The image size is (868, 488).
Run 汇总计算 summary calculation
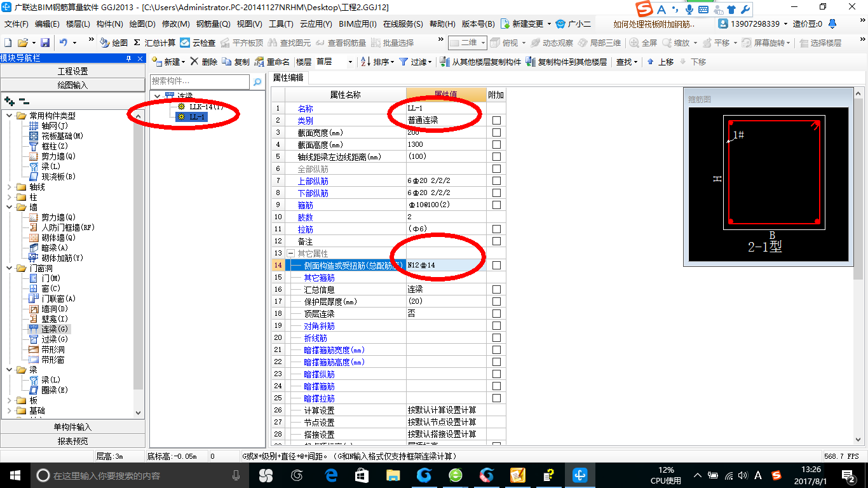(154, 43)
